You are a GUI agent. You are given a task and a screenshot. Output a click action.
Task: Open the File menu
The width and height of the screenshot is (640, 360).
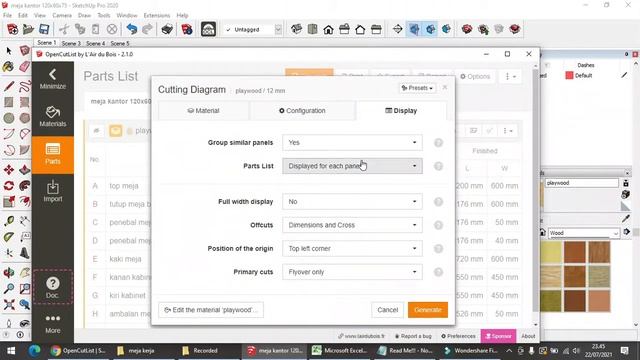7,16
